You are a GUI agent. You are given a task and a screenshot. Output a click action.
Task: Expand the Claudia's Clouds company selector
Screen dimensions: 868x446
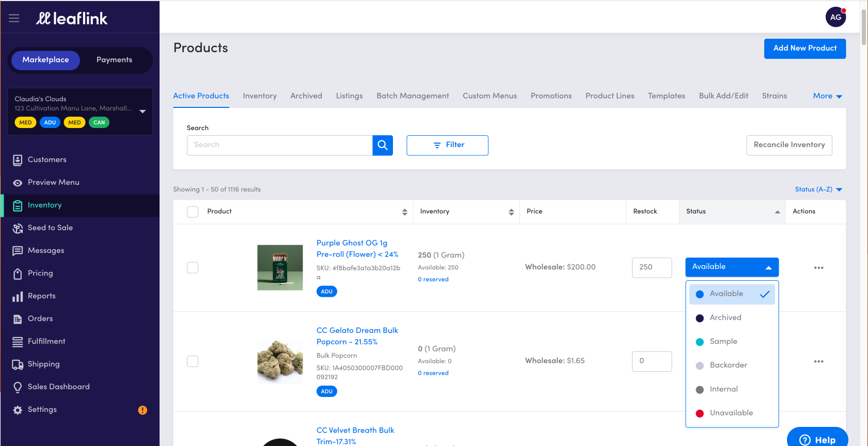[80, 111]
